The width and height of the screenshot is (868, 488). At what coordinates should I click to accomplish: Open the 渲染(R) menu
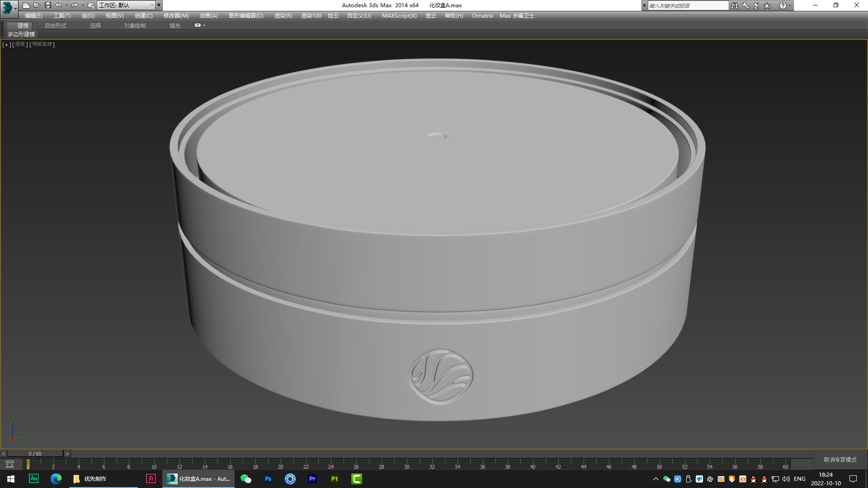(x=282, y=15)
